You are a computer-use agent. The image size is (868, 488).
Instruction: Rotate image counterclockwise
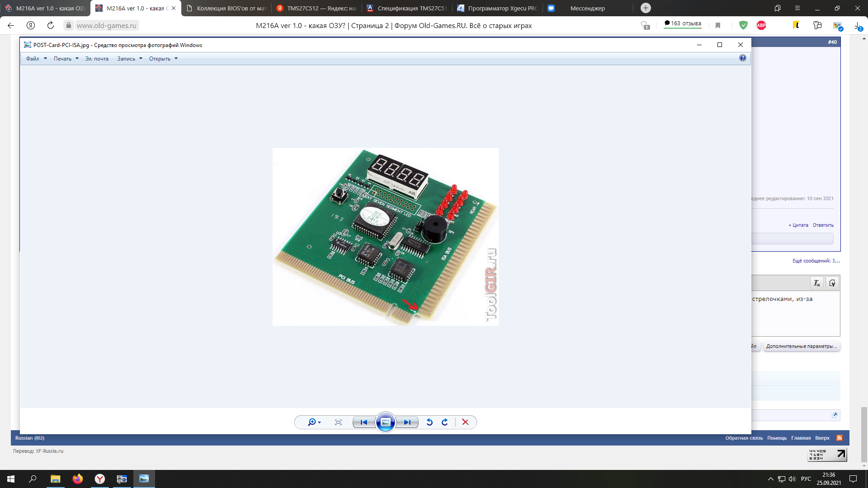click(x=429, y=422)
